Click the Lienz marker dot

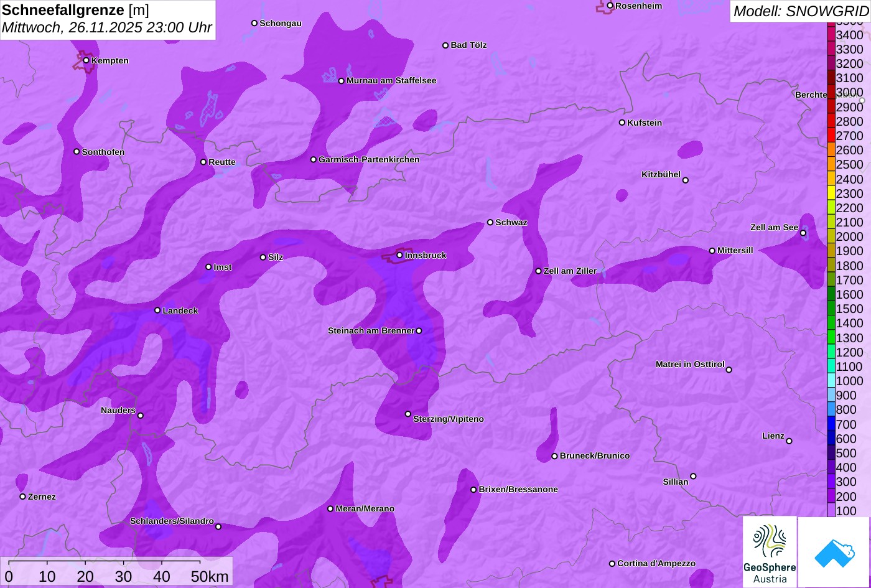789,441
